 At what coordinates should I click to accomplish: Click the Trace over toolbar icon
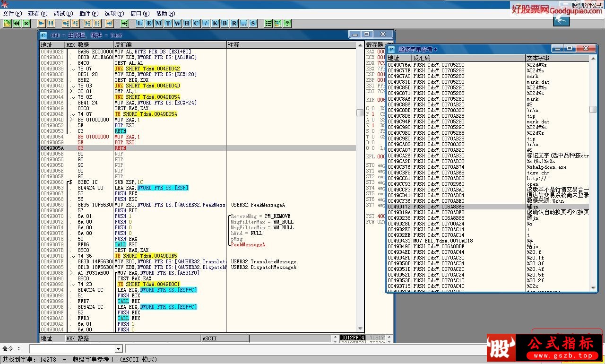pos(97,23)
